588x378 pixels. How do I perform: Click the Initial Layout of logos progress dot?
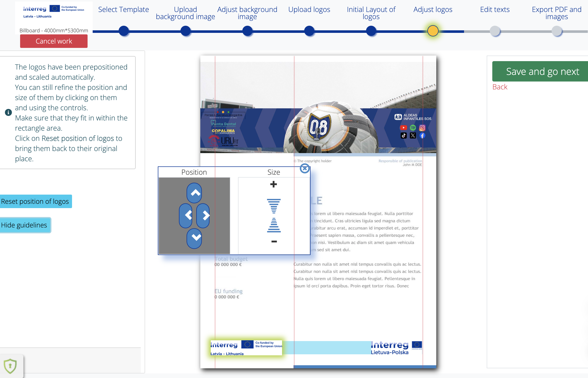(371, 31)
